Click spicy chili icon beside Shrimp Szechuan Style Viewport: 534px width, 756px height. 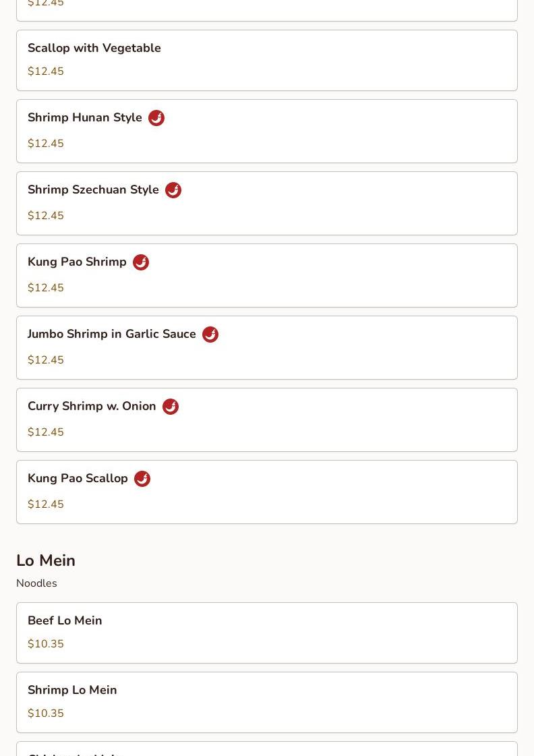click(x=173, y=190)
